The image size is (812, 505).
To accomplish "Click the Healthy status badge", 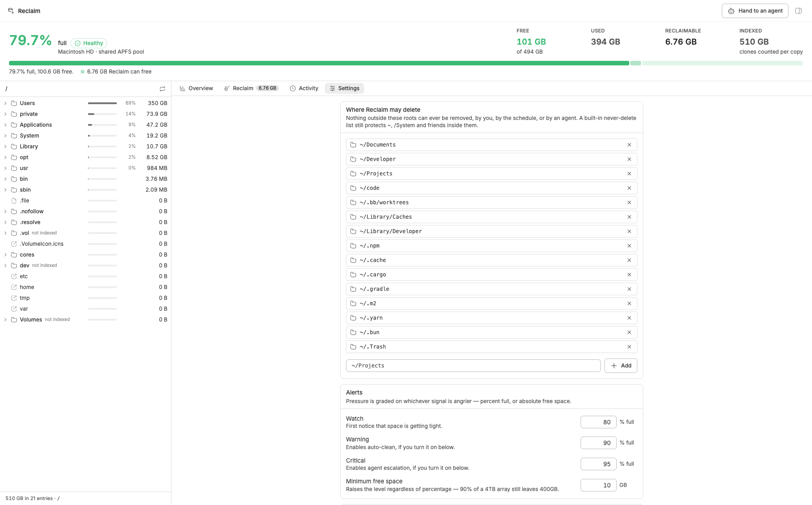I will 89,43.
